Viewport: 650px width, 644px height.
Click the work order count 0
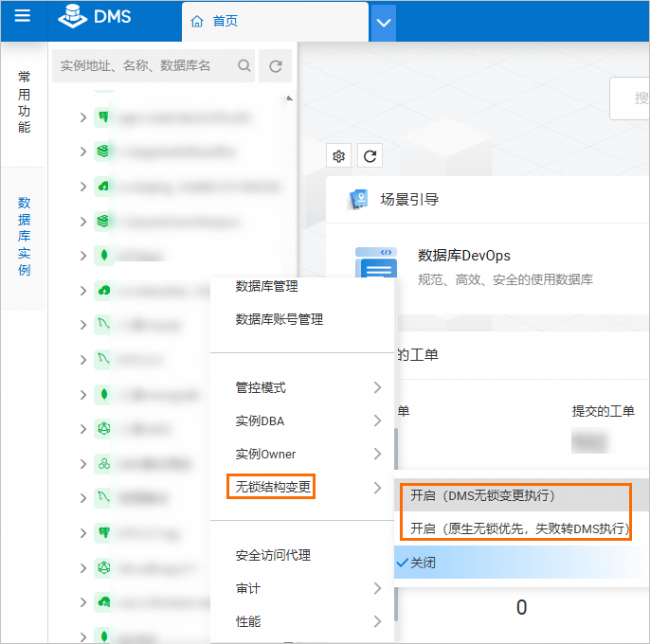[521, 607]
